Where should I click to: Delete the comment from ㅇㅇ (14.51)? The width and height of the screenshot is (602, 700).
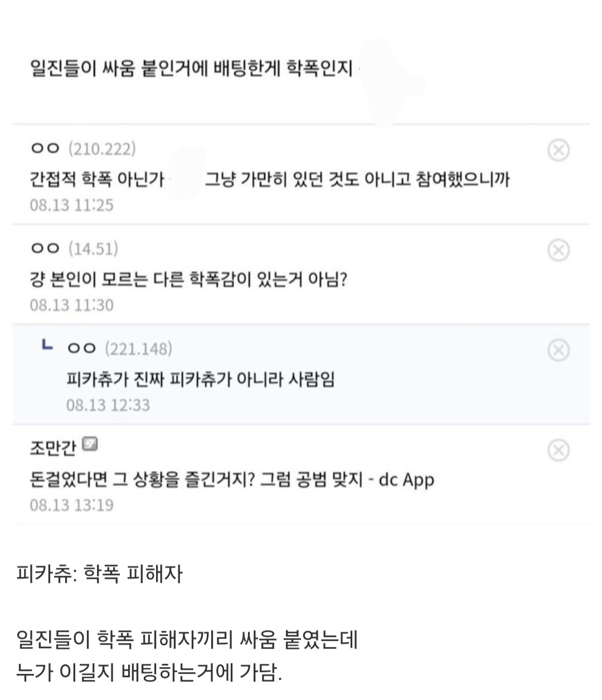(x=559, y=250)
